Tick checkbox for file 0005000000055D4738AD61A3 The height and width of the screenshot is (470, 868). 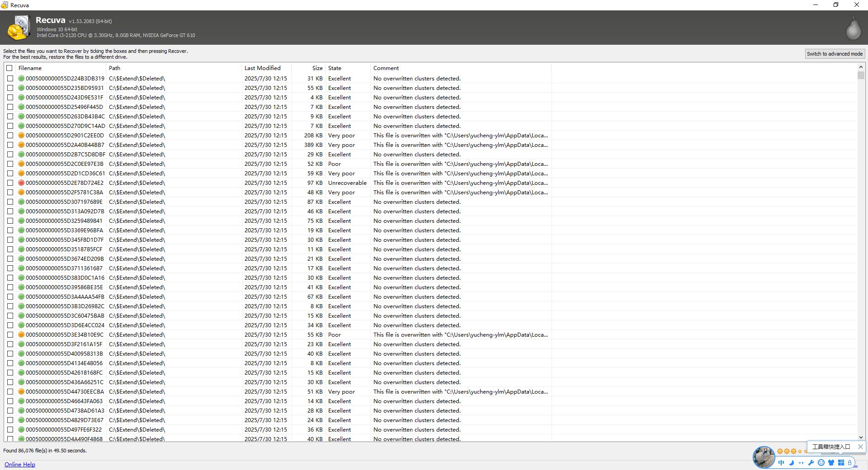point(10,410)
